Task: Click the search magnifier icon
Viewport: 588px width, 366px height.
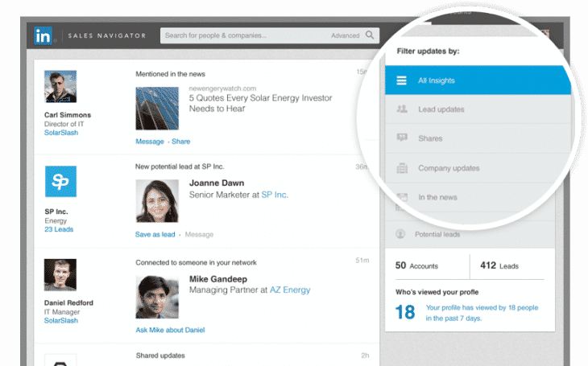Action: 370,35
